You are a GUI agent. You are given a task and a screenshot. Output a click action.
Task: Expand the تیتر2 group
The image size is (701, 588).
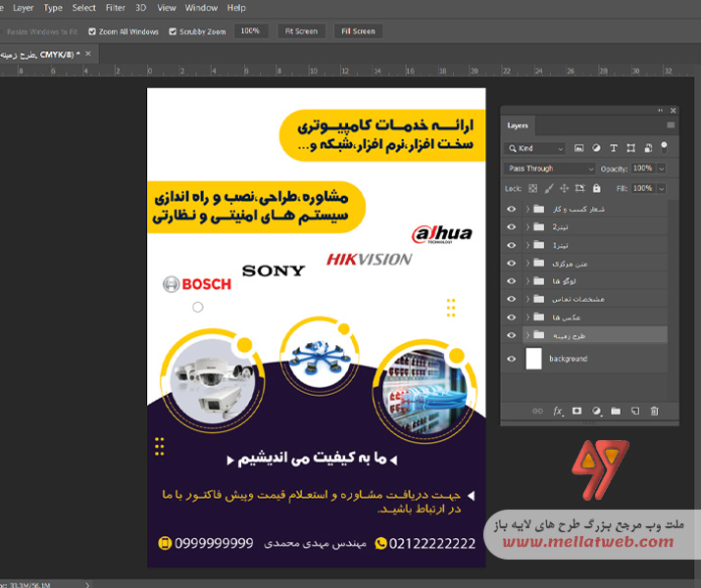[x=527, y=227]
